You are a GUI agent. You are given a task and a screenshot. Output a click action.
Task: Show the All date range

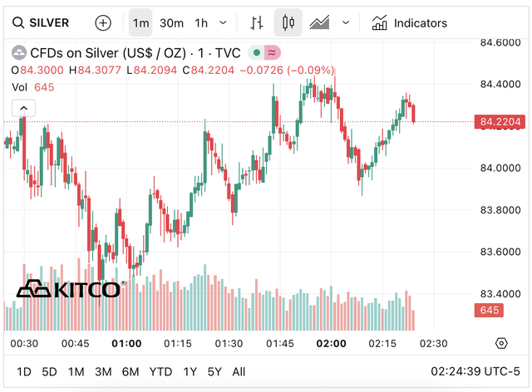[x=239, y=371]
